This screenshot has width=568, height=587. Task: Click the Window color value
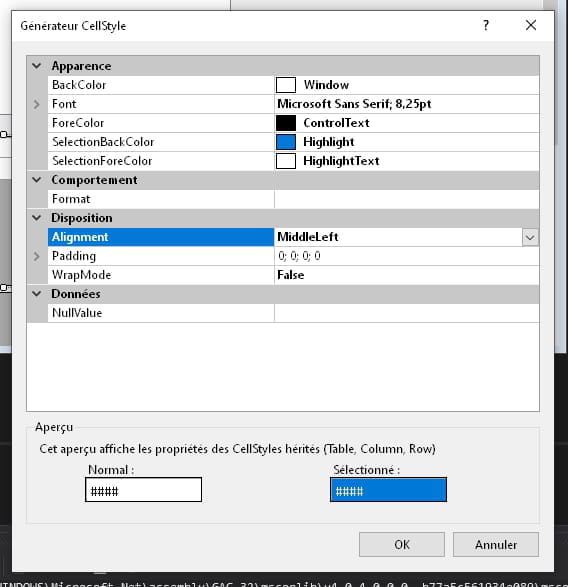[326, 85]
